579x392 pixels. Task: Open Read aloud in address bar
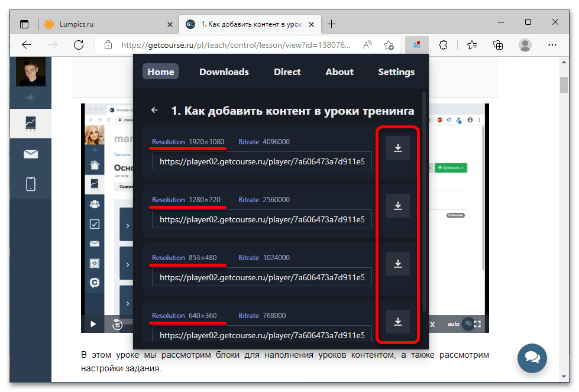367,45
